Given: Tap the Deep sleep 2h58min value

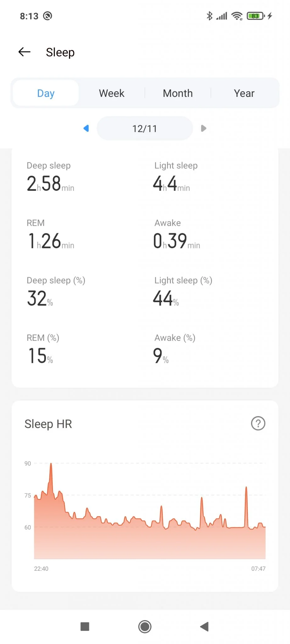Looking at the screenshot, I should [50, 184].
